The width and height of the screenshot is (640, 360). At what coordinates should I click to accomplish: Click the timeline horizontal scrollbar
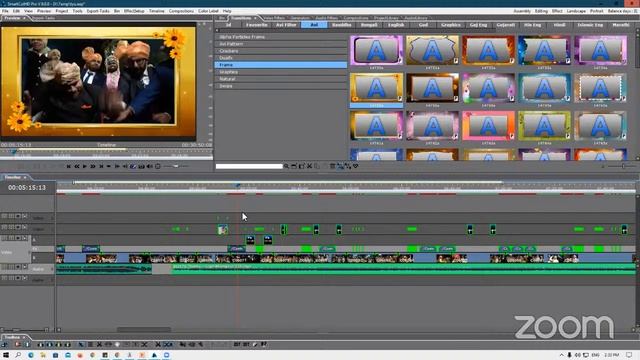click(144, 329)
